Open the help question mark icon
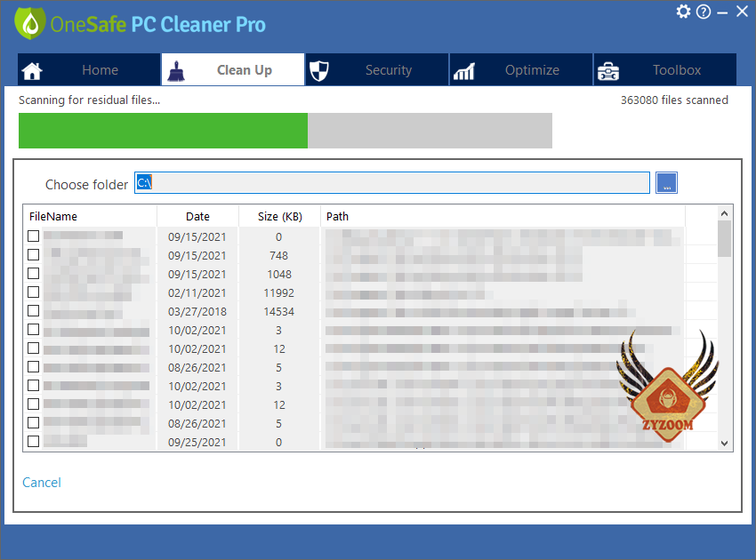 [x=704, y=12]
